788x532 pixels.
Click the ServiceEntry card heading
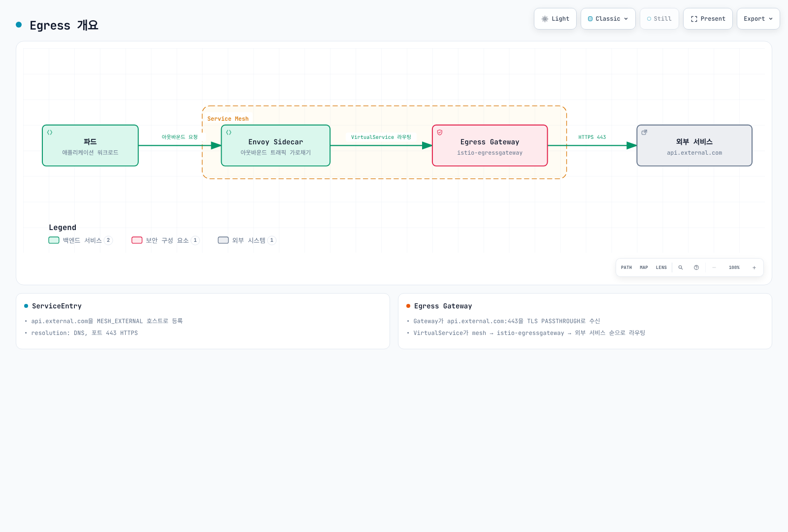(57, 306)
